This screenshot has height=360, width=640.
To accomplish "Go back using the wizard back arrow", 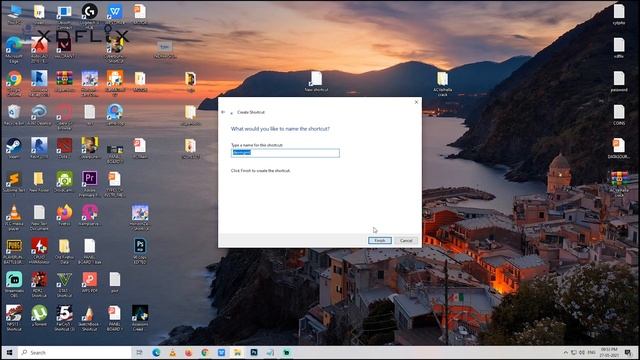I will point(223,112).
